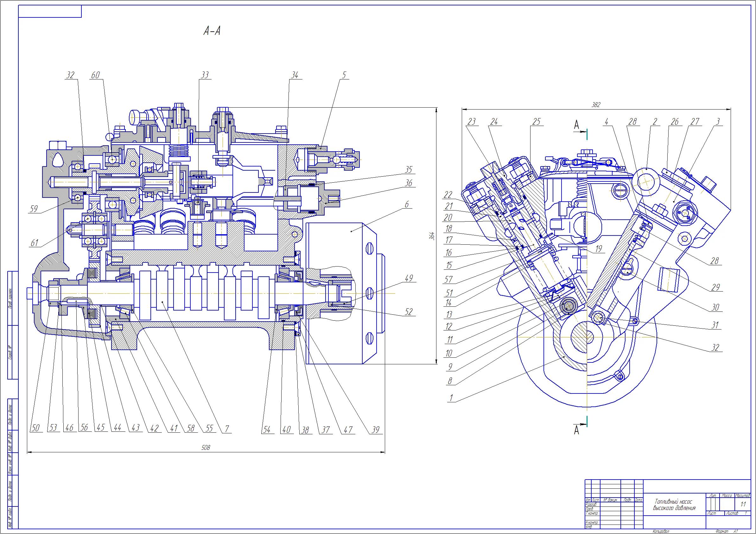Screen dimensions: 756x534
Task: Select the 364 height dimension text
Action: click(x=432, y=236)
